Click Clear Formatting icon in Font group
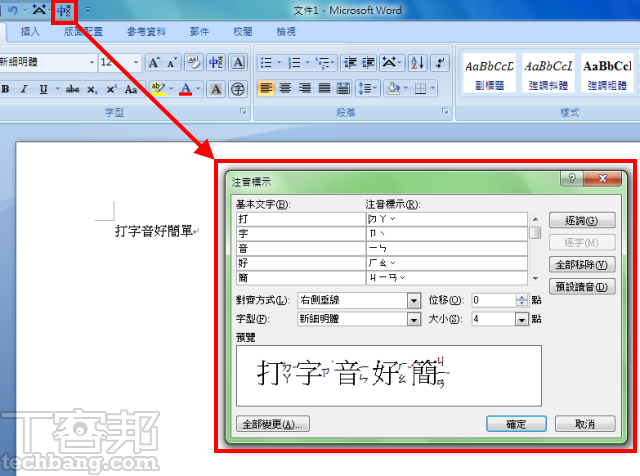The width and height of the screenshot is (640, 476). point(194,63)
